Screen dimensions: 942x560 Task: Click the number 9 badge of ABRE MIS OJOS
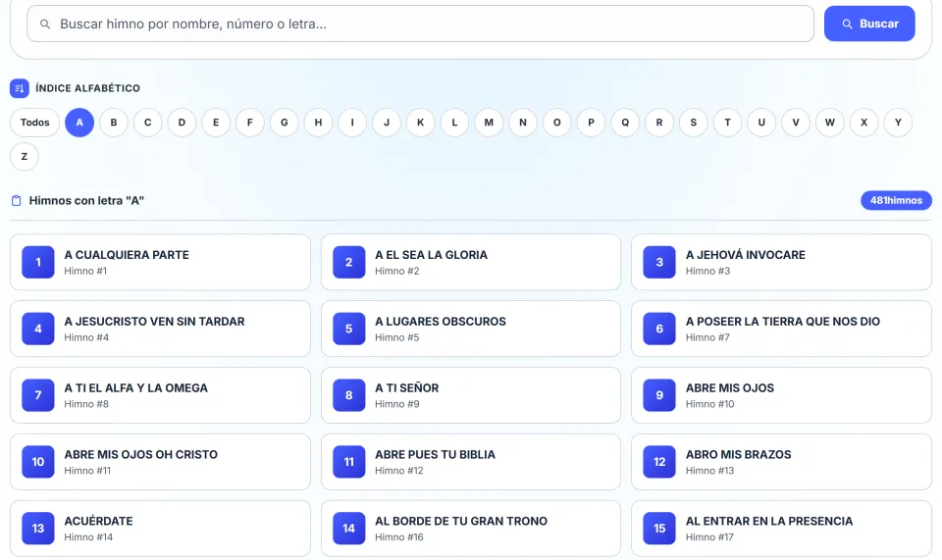(659, 395)
